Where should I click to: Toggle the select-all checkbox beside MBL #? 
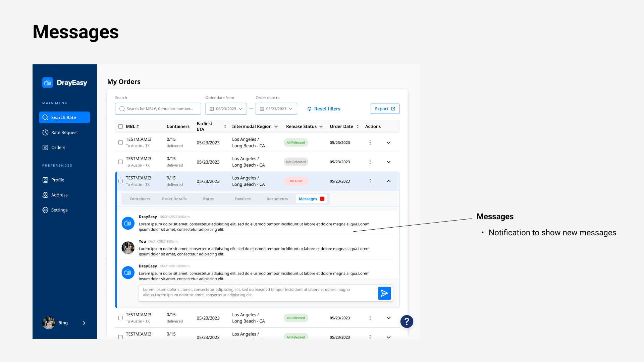click(x=120, y=126)
